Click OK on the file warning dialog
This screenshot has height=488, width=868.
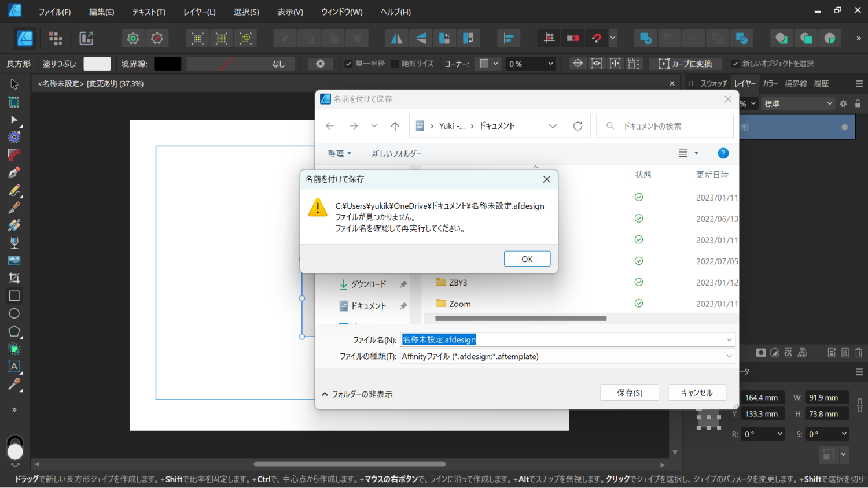pyautogui.click(x=527, y=258)
